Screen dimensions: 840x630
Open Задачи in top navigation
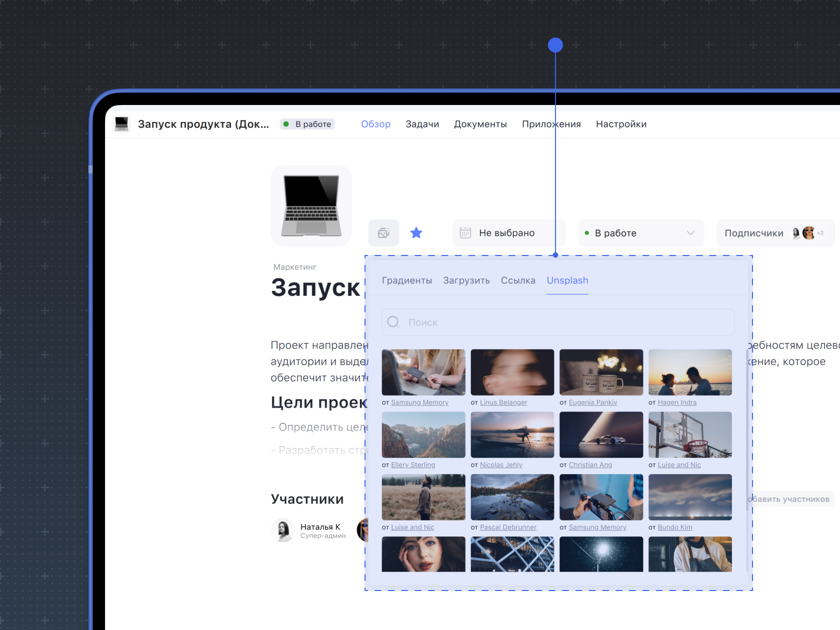[422, 124]
